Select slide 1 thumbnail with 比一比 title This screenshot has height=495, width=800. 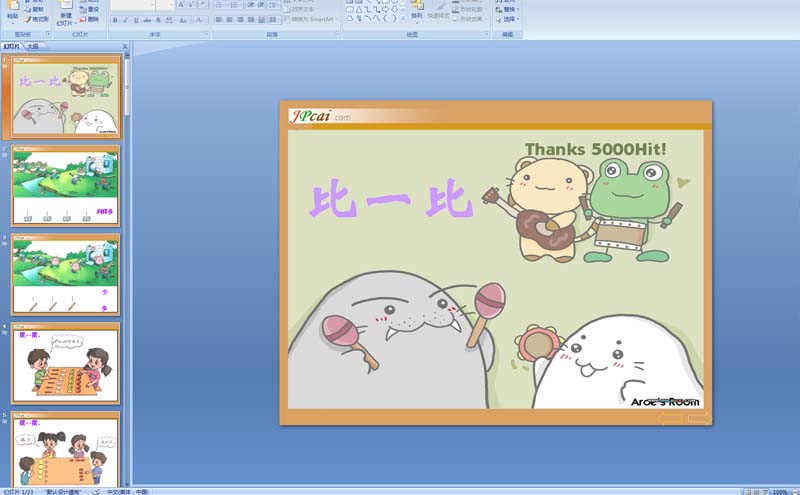point(65,96)
